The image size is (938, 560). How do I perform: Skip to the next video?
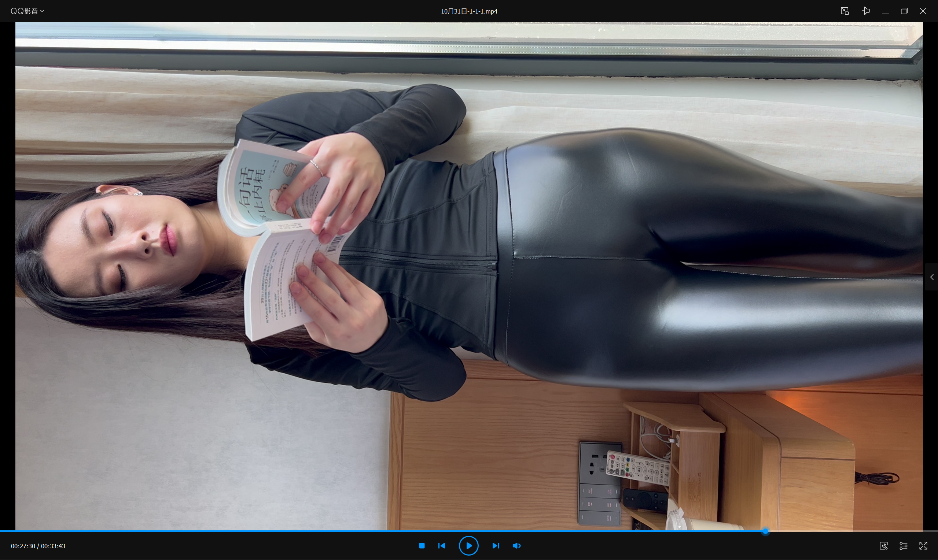pos(496,546)
